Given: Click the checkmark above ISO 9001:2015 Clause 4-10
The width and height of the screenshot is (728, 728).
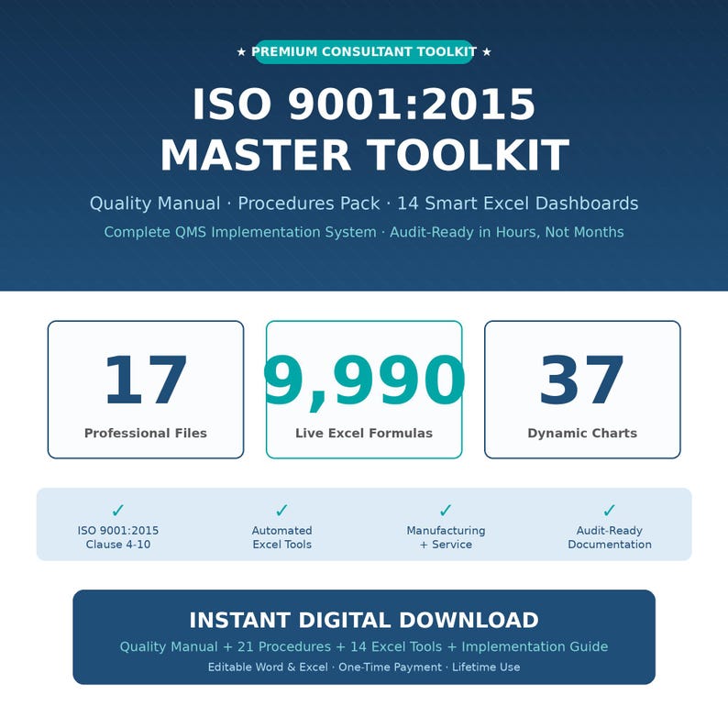Looking at the screenshot, I should click(x=118, y=511).
